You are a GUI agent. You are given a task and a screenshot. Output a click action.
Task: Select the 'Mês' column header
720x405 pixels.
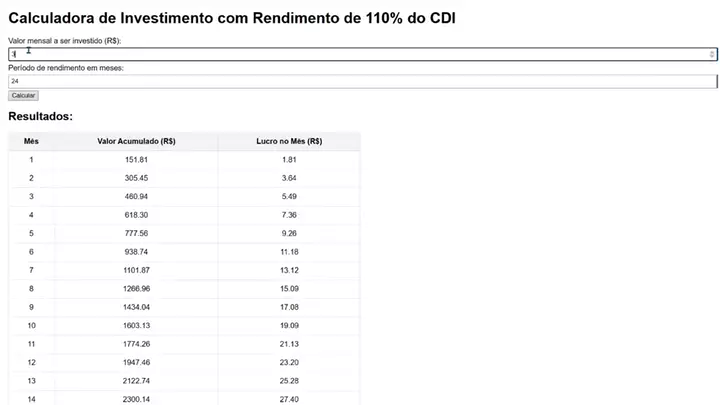point(31,142)
